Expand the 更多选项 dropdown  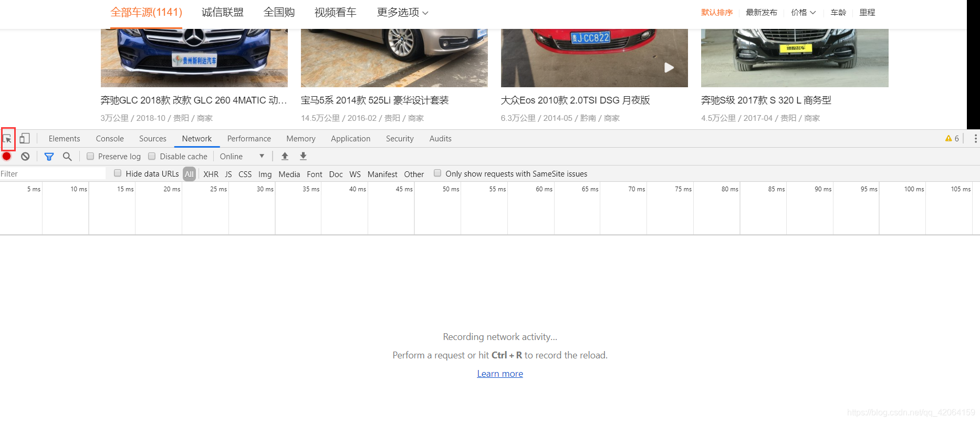point(402,12)
